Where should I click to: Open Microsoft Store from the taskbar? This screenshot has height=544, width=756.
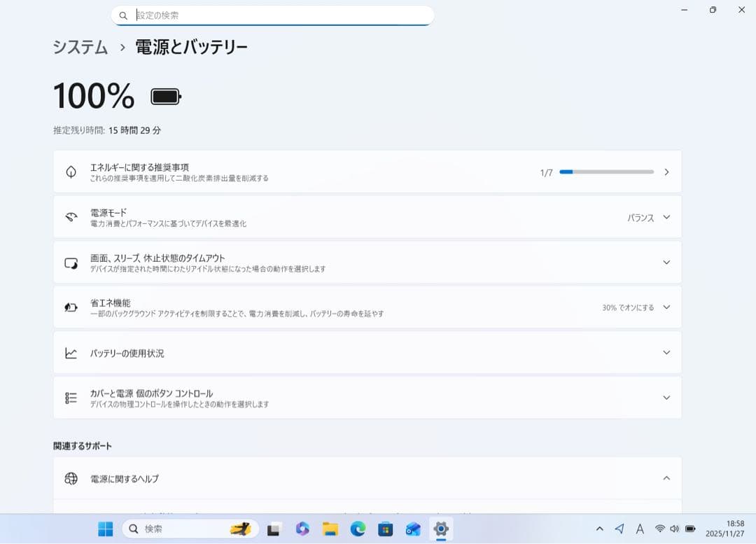pyautogui.click(x=386, y=529)
